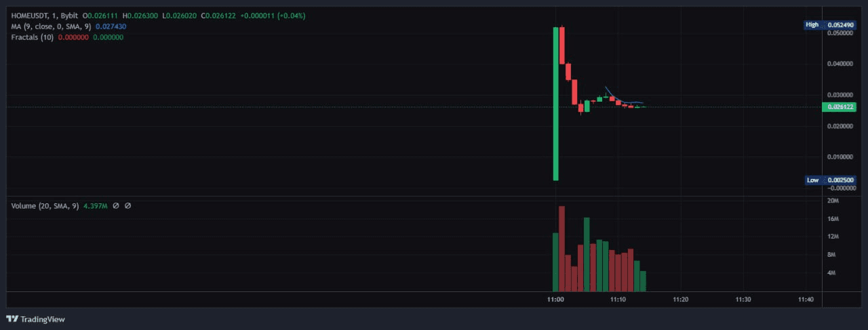Click the High price label 0.052490
Image resolution: width=868 pixels, height=330 pixels.
[838, 25]
